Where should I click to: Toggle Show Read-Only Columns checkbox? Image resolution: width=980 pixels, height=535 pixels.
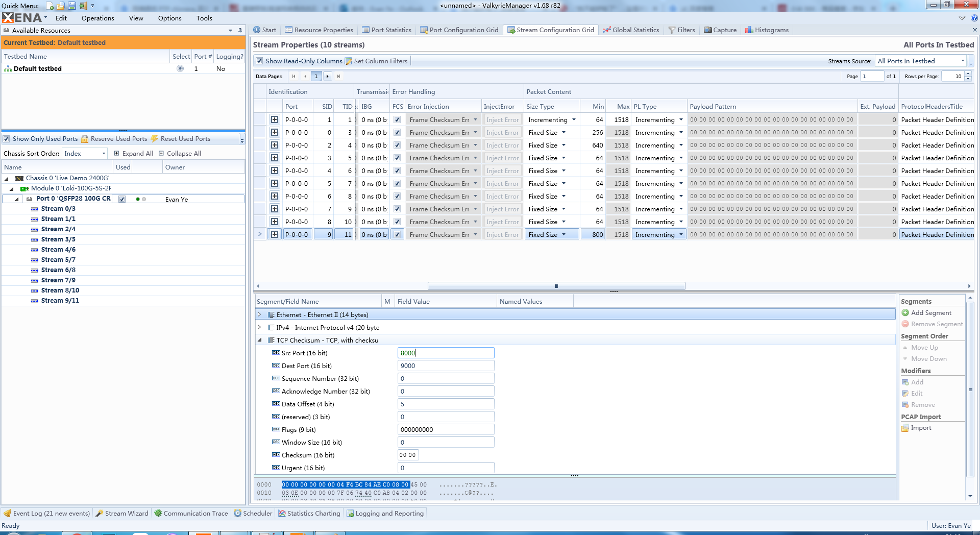[x=260, y=61]
